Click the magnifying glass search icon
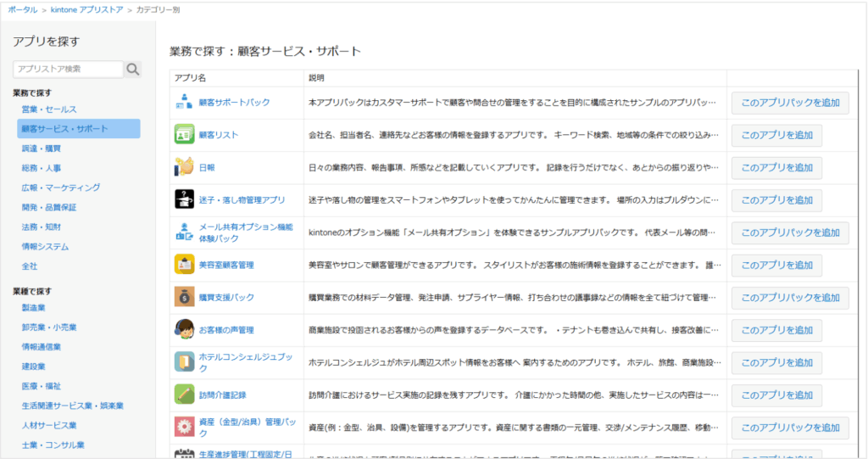Image resolution: width=868 pixels, height=459 pixels. [133, 70]
